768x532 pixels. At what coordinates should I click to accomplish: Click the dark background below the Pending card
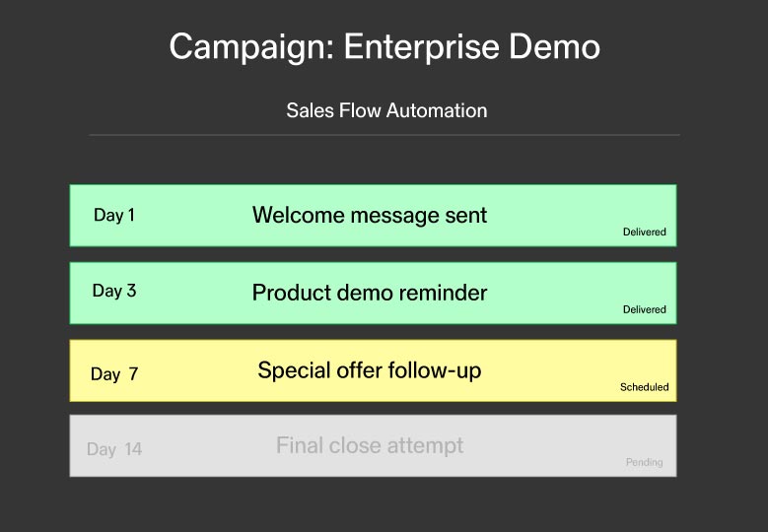384,504
